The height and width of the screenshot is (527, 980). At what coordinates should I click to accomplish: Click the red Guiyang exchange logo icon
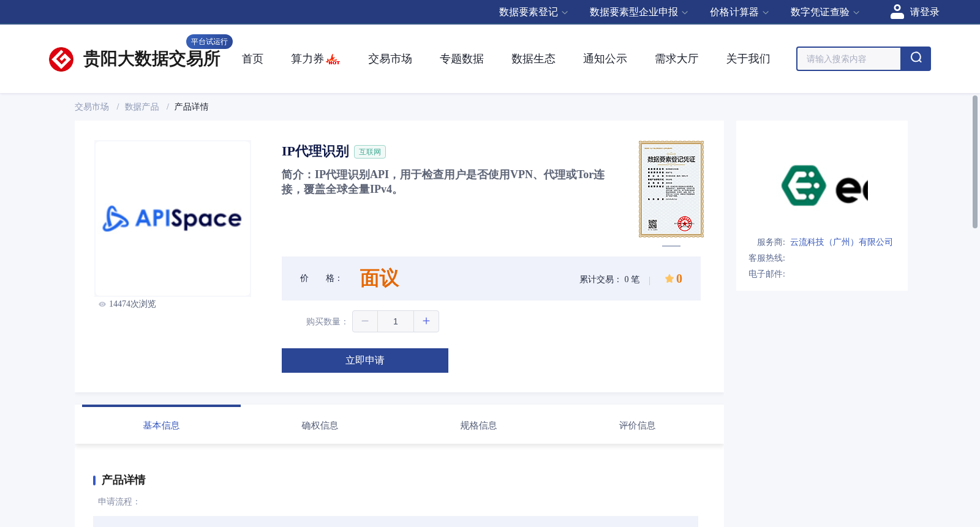pos(61,59)
